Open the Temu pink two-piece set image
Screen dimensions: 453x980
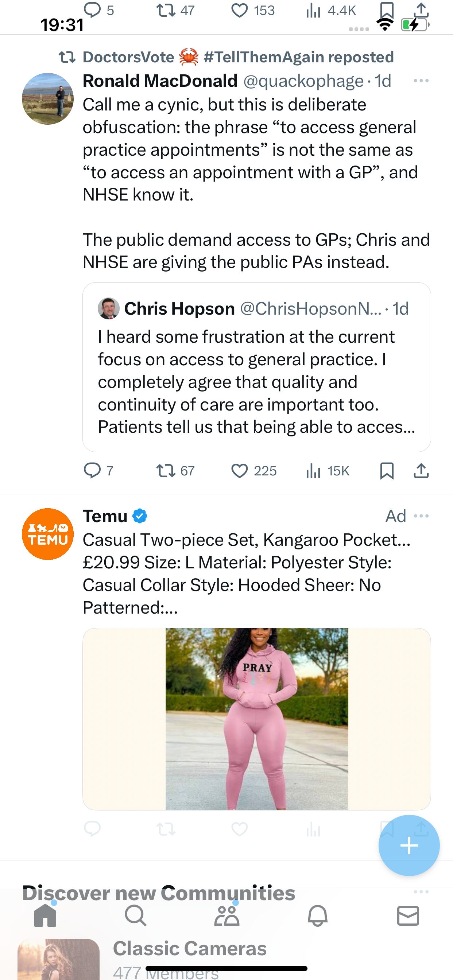pos(256,719)
